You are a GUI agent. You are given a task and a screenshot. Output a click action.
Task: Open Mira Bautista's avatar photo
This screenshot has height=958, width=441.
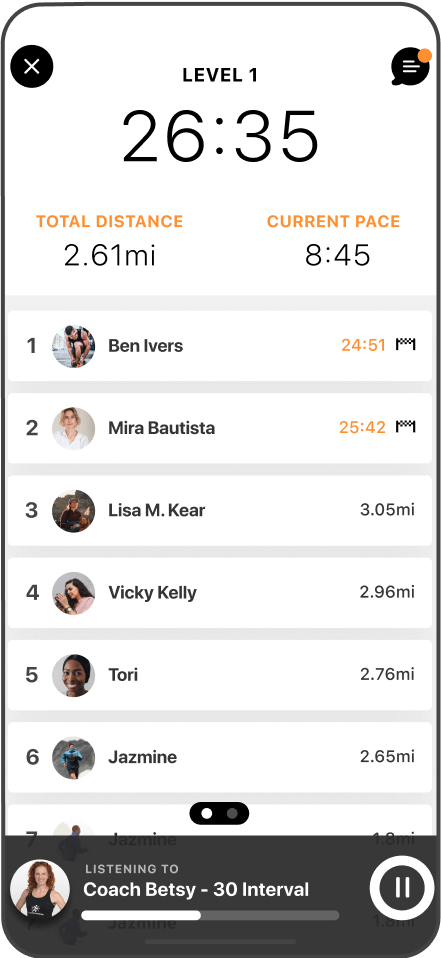(x=73, y=428)
